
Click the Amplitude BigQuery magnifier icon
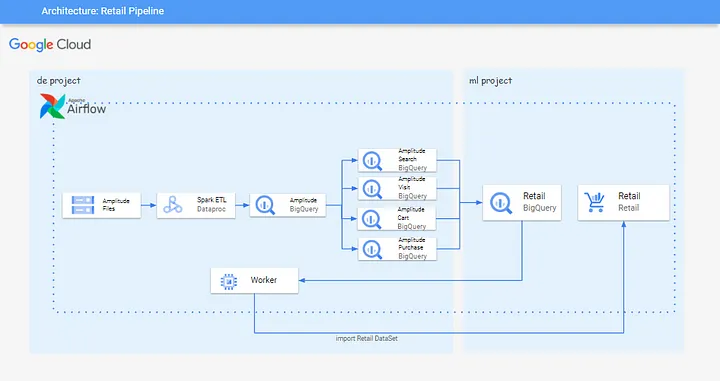[265, 205]
